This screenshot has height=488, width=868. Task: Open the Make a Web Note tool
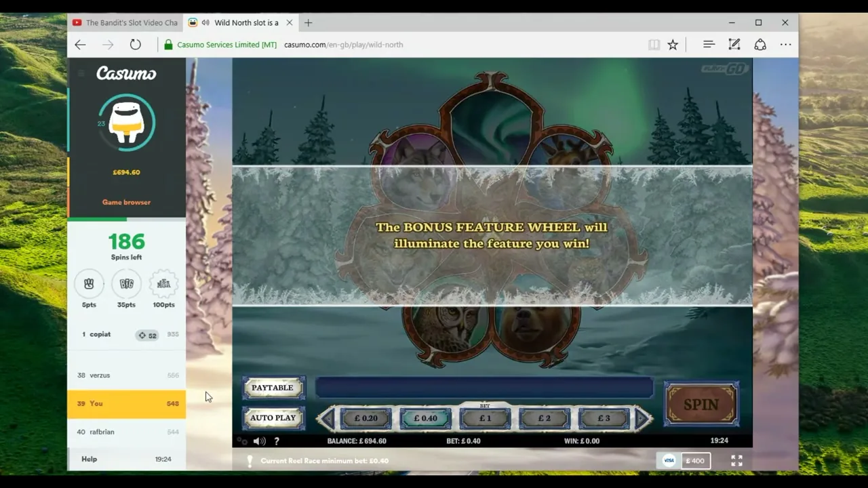pos(734,45)
